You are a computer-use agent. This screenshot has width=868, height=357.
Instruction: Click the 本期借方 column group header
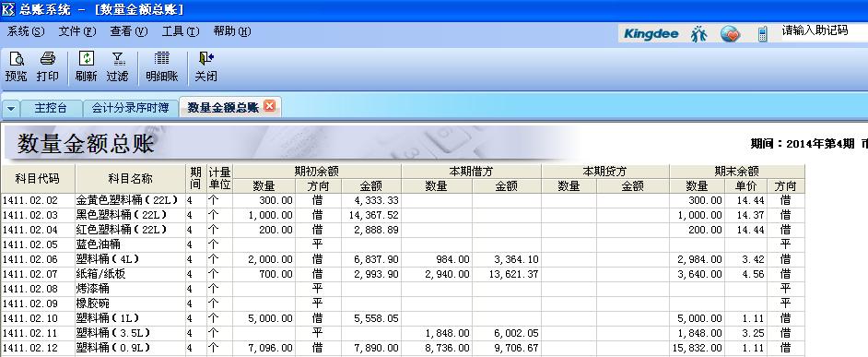click(x=471, y=172)
